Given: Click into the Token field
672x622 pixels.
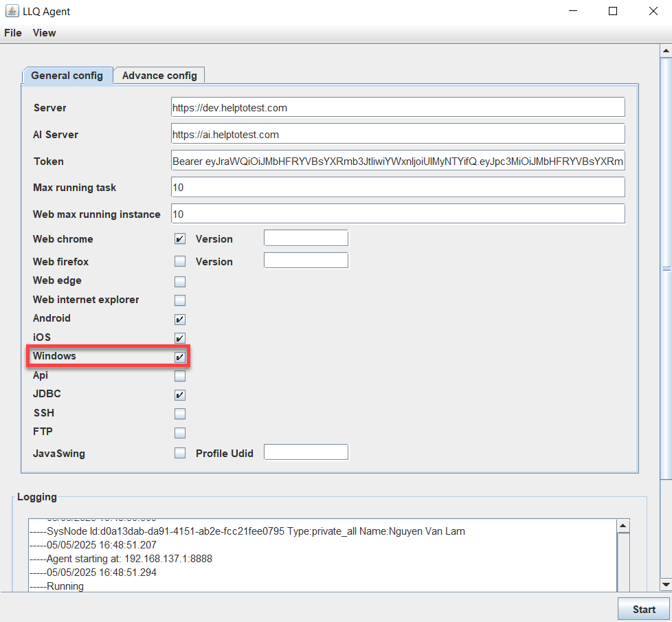Looking at the screenshot, I should coord(398,161).
